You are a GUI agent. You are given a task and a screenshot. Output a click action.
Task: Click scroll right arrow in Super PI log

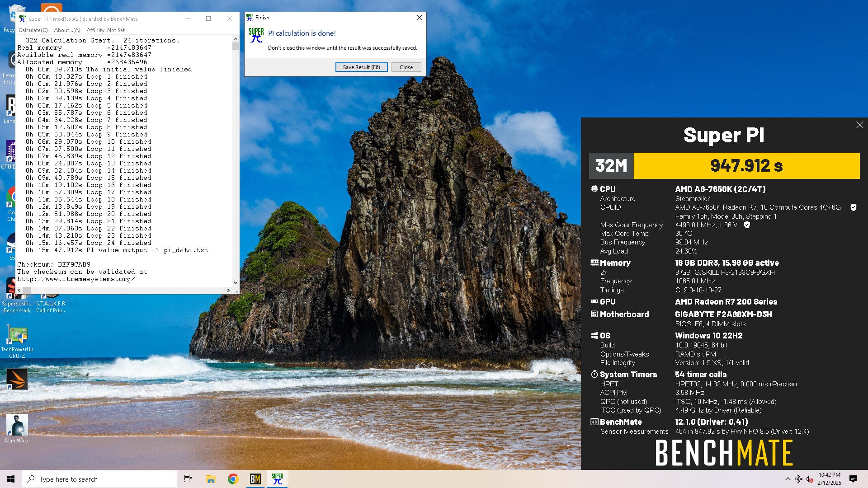click(x=228, y=290)
